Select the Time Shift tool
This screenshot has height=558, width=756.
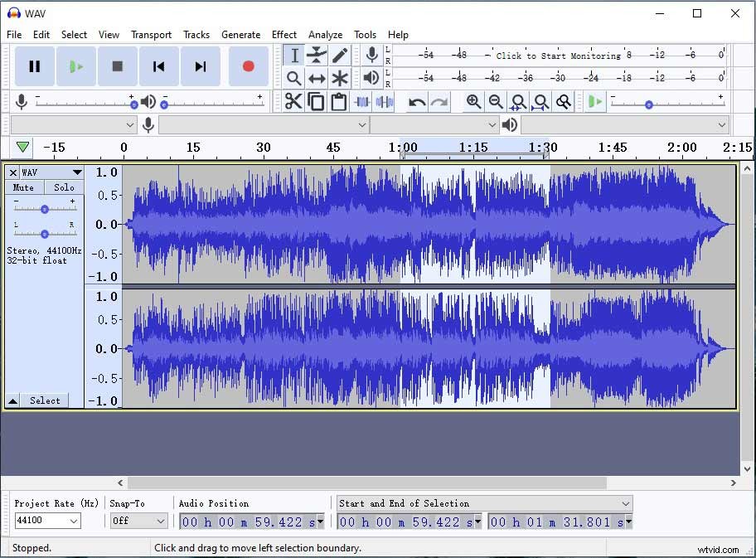click(316, 78)
